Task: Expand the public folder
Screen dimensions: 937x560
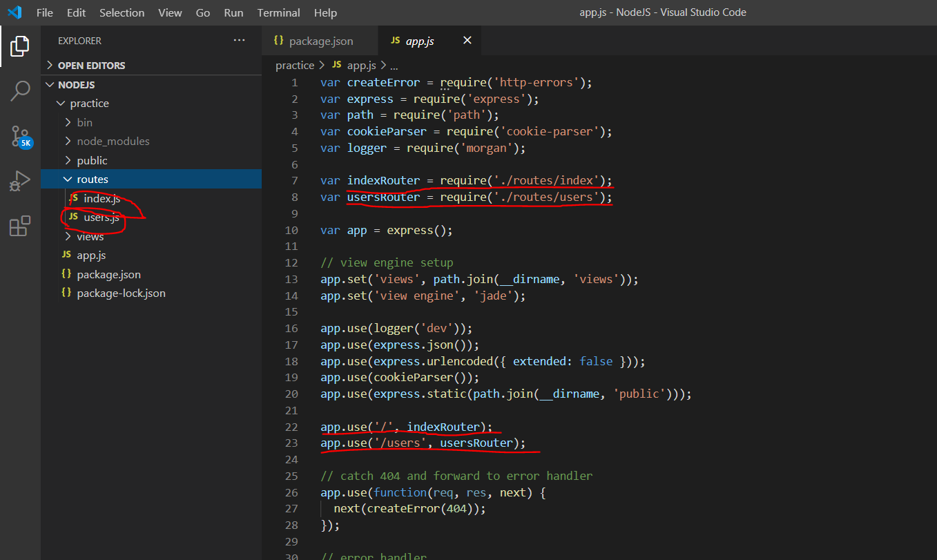Action: click(x=151, y=160)
